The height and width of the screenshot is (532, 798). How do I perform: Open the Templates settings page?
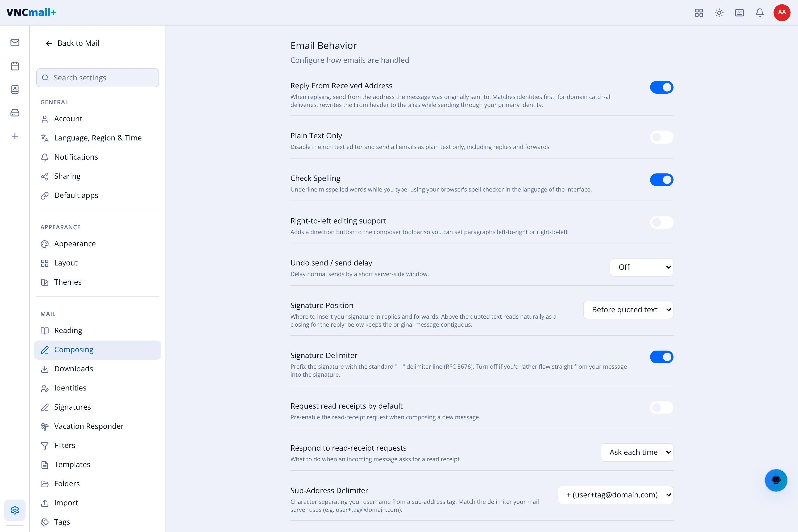coord(98,465)
